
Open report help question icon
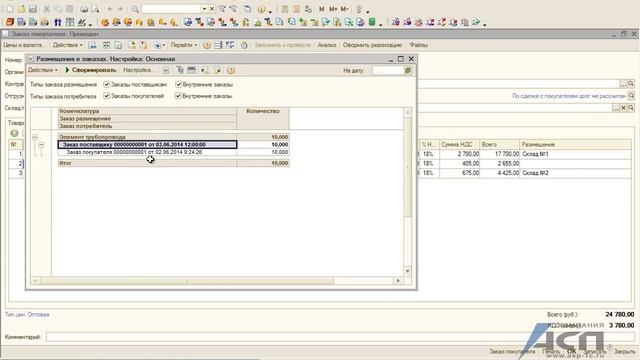click(231, 70)
